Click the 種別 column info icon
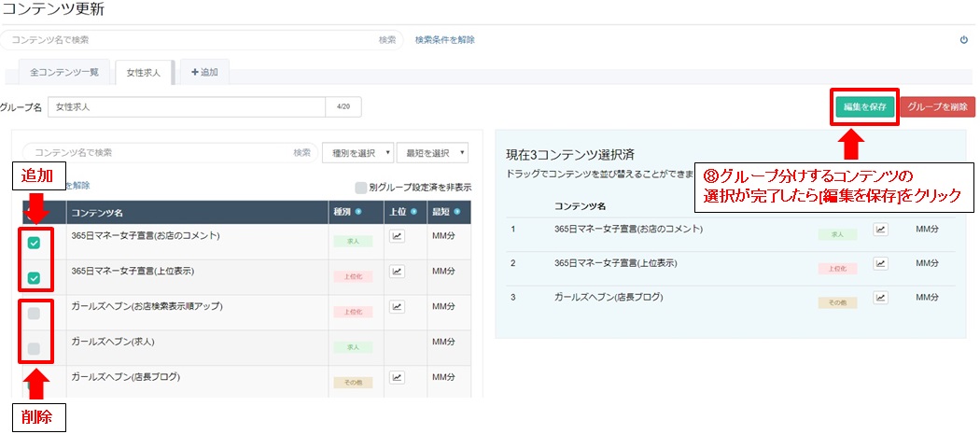The height and width of the screenshot is (434, 980). 358,211
